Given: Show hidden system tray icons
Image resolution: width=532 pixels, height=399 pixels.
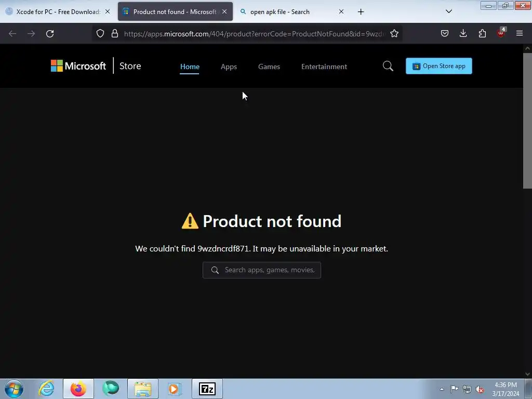Looking at the screenshot, I should [x=442, y=389].
